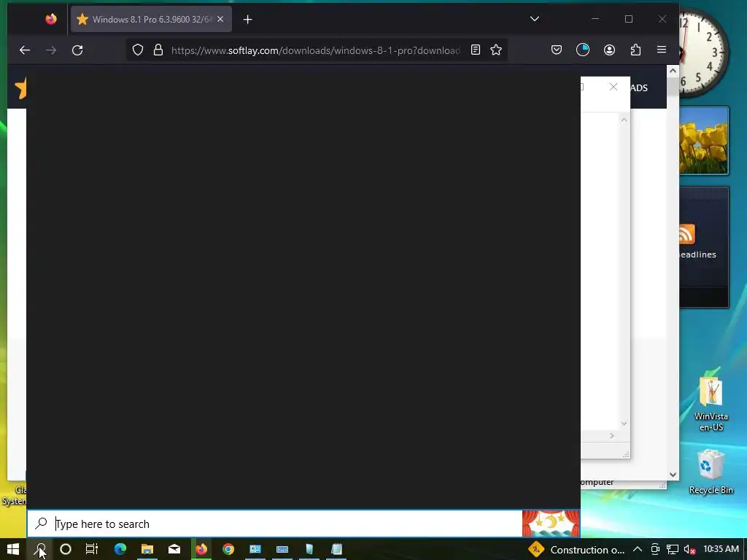747x560 pixels.
Task: Open the blue circular extension icon in toolbar
Action: point(583,50)
